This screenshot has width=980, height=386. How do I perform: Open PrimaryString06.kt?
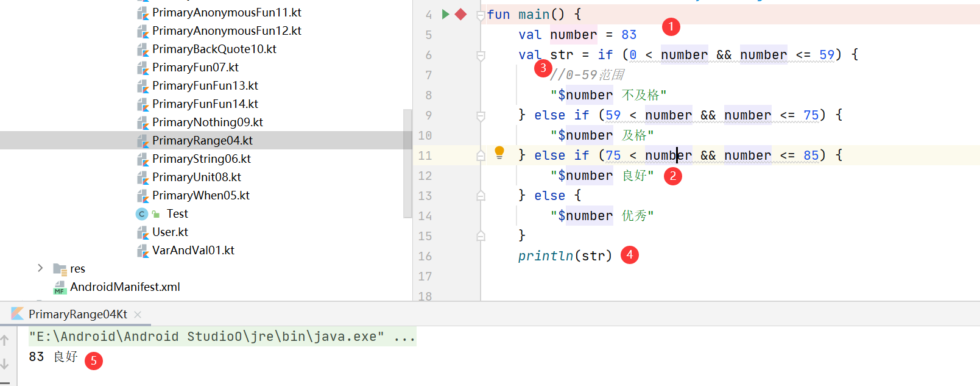pyautogui.click(x=202, y=159)
